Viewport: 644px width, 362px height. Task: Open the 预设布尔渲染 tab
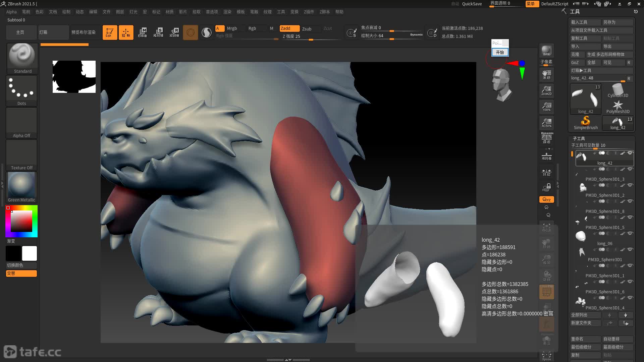pos(84,32)
